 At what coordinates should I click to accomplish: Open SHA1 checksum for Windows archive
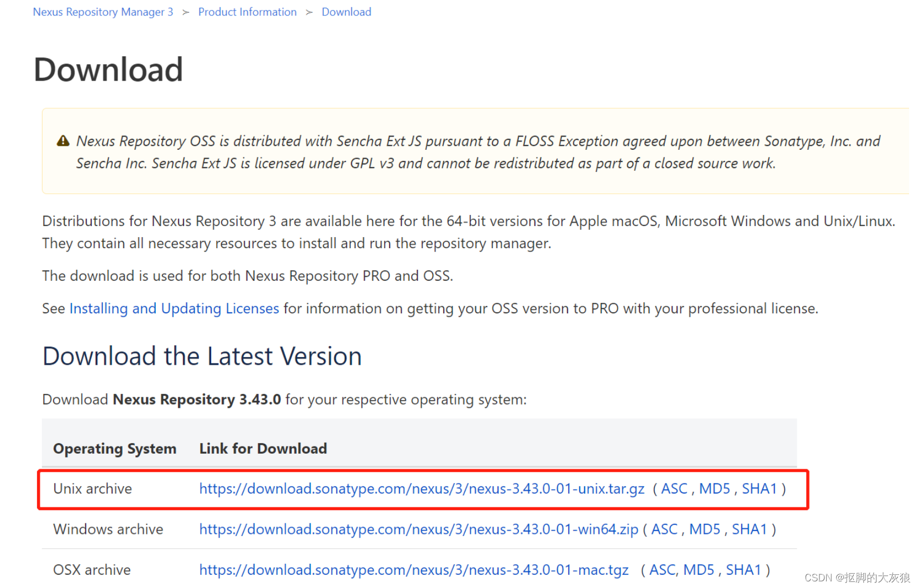(x=749, y=529)
